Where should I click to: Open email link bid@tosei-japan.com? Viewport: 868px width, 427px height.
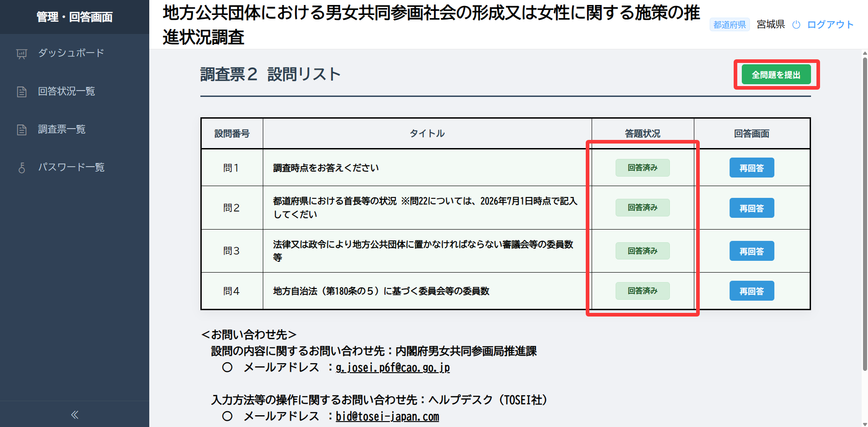point(387,417)
